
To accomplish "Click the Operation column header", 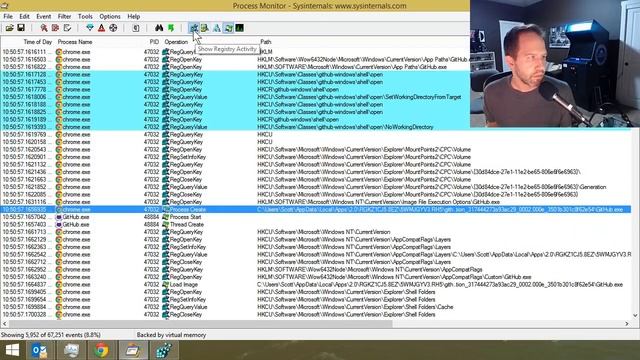I will (176, 42).
